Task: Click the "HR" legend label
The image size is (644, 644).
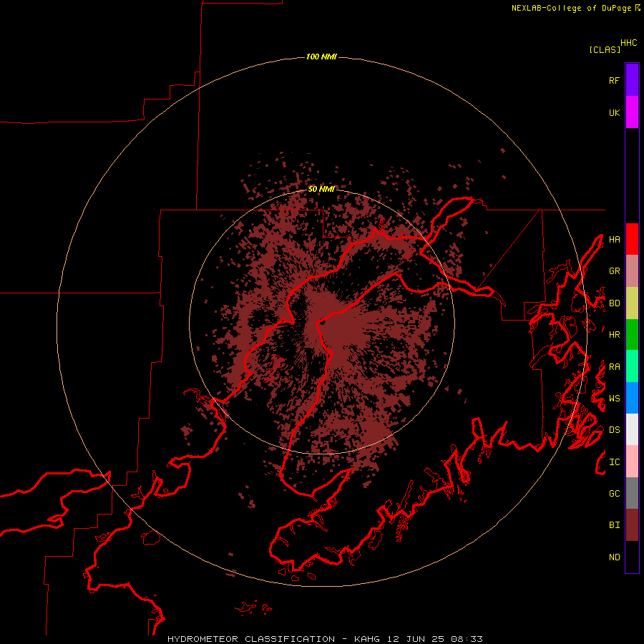Action: pyautogui.click(x=614, y=334)
